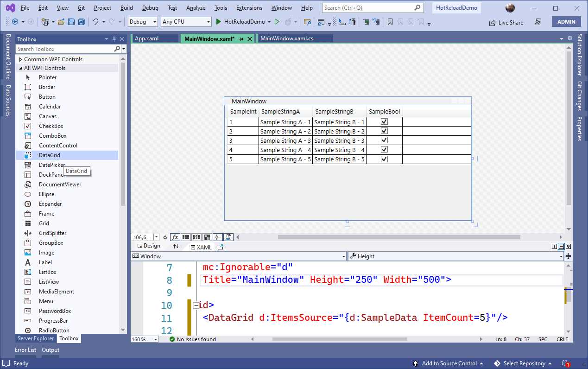Click the ADMIN account button
Screen dimensions: 588x369
click(x=566, y=21)
